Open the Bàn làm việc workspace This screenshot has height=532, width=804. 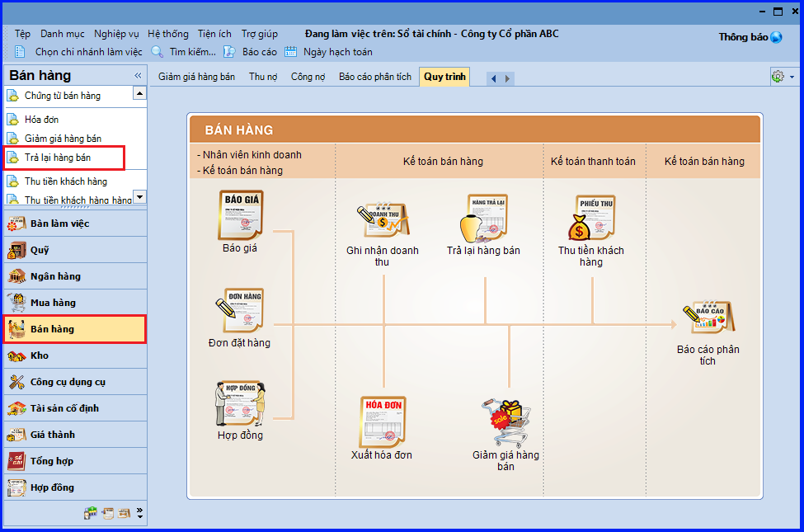[x=75, y=224]
